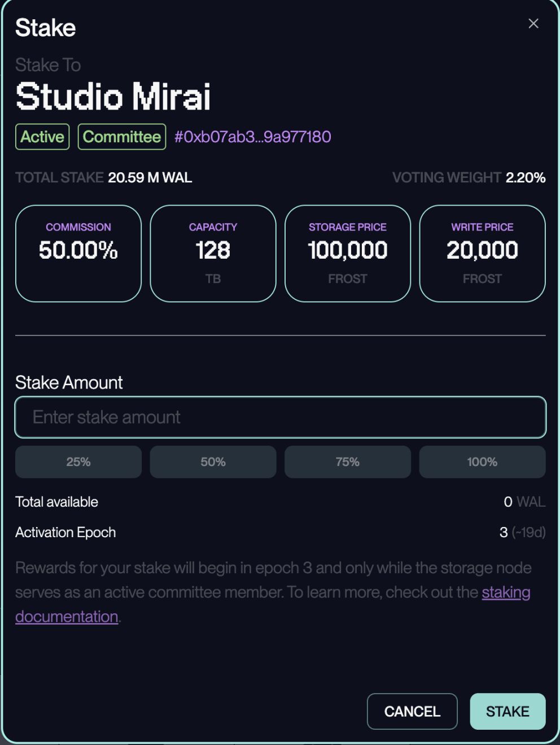Click the Storage Price 100,000 FROST card
Image resolution: width=560 pixels, height=745 pixels.
coord(348,254)
